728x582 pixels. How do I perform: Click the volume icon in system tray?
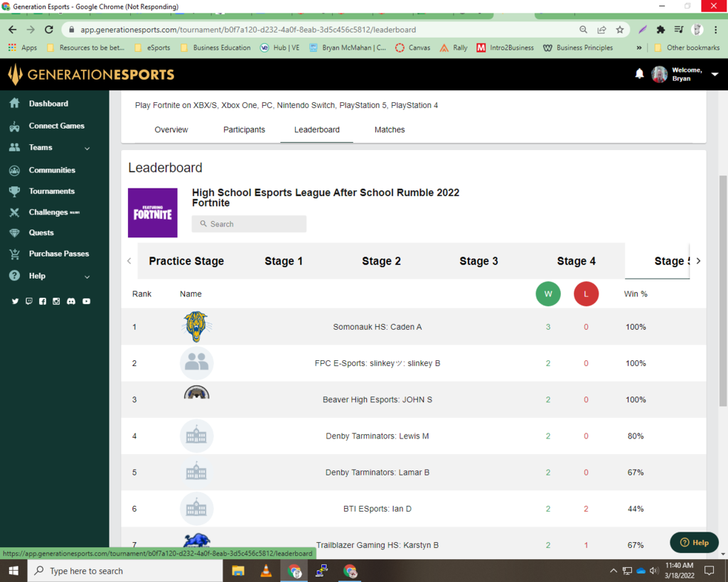point(654,571)
